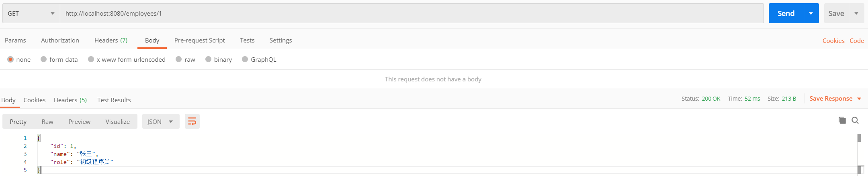The height and width of the screenshot is (176, 868).
Task: Show the Raw response view
Action: [47, 121]
